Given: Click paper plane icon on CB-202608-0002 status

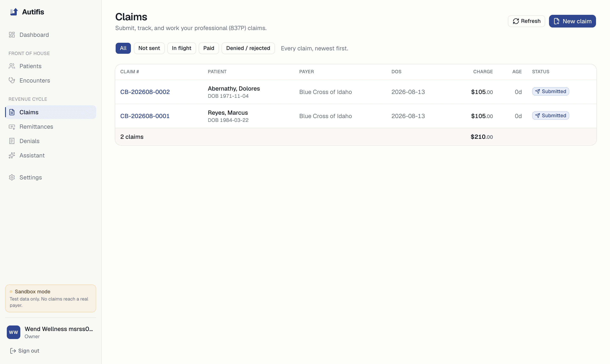Looking at the screenshot, I should (538, 91).
